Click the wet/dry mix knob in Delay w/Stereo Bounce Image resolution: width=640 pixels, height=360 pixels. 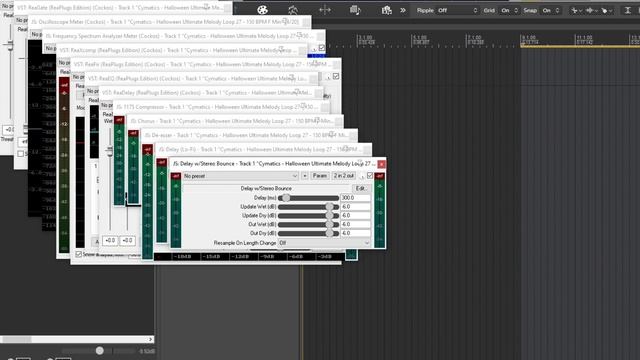coord(362,176)
